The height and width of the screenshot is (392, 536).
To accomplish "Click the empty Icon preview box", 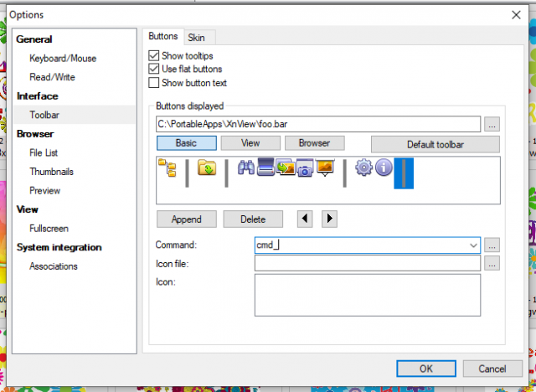I will 368,295.
